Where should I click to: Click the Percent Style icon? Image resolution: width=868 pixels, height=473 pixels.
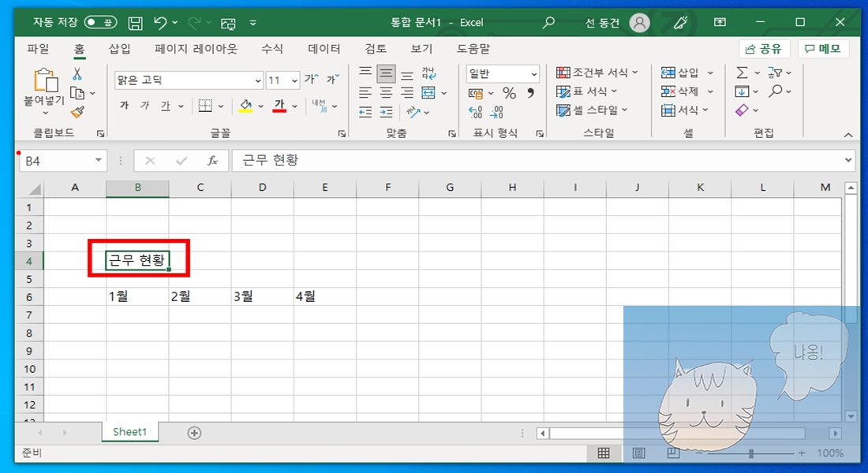pos(509,93)
